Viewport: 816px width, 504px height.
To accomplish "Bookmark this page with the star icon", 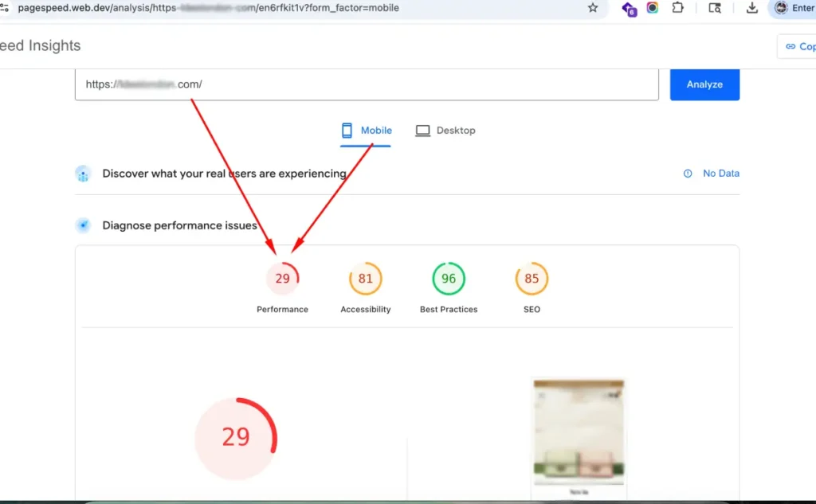I will click(593, 8).
